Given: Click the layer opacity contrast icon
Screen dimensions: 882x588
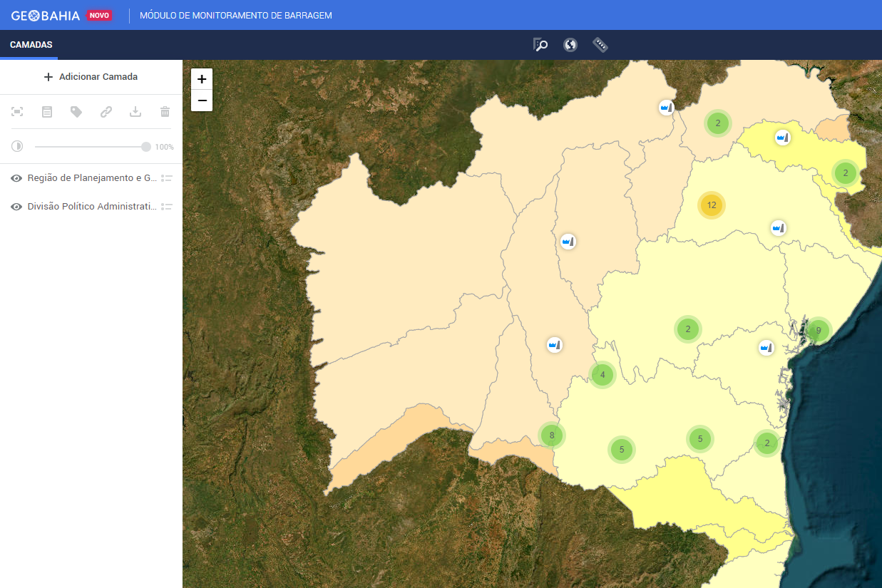Looking at the screenshot, I should [x=17, y=146].
